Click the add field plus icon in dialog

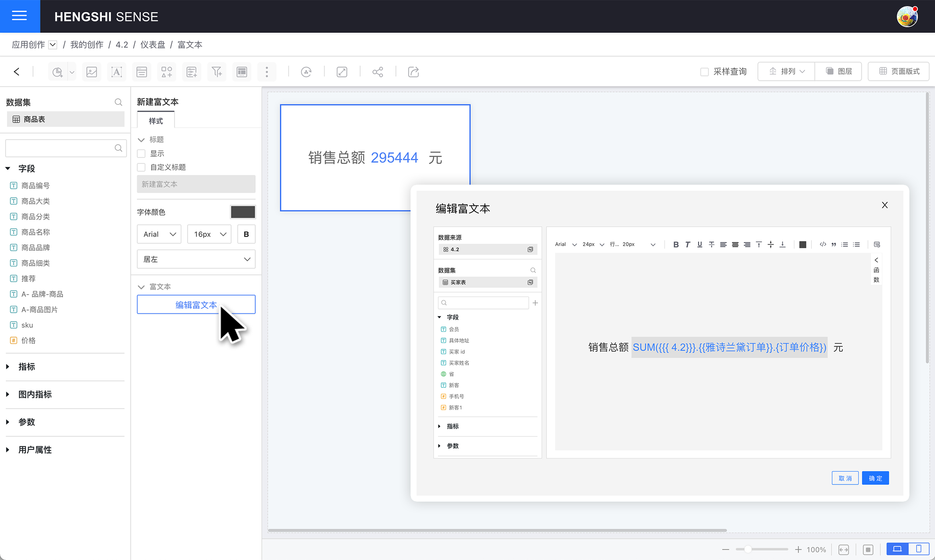tap(535, 303)
